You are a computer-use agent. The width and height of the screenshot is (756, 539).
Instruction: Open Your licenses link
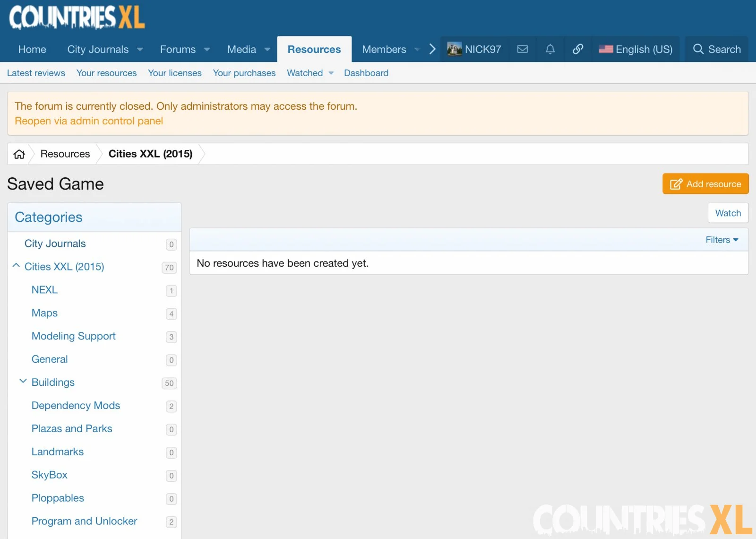(x=175, y=73)
